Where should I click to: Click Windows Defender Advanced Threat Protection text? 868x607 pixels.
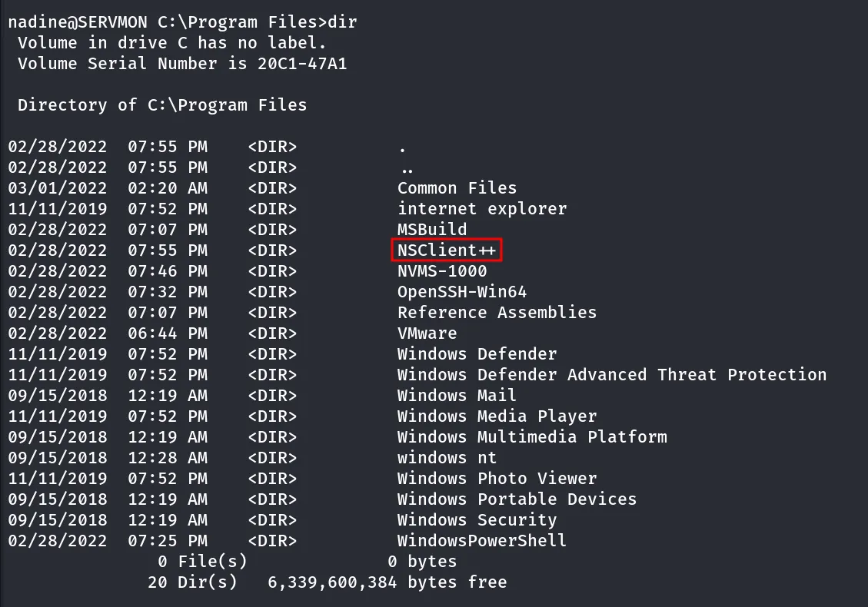[612, 375]
